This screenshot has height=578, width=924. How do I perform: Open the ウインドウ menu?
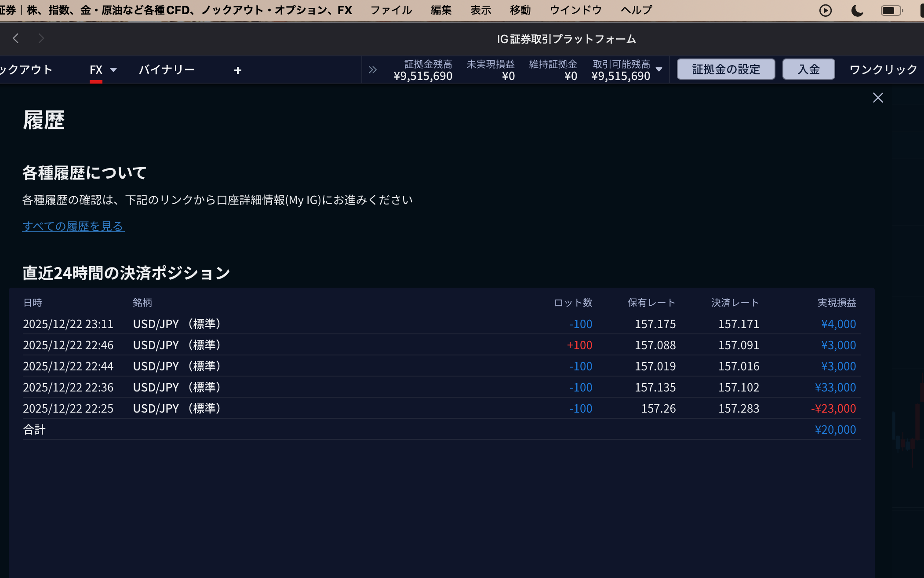pos(575,10)
